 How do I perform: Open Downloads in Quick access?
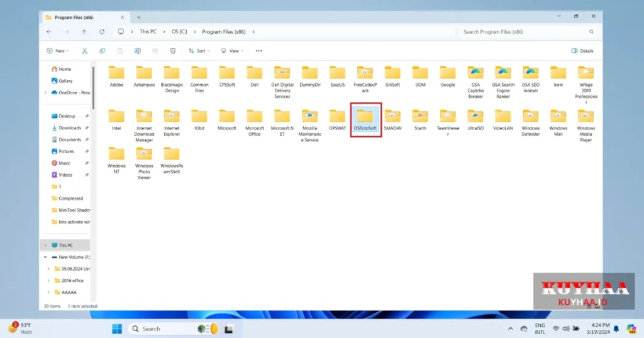point(66,128)
